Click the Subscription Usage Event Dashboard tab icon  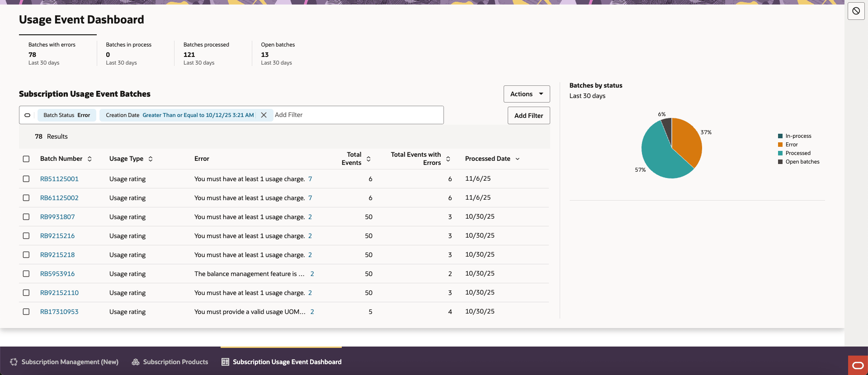click(225, 362)
